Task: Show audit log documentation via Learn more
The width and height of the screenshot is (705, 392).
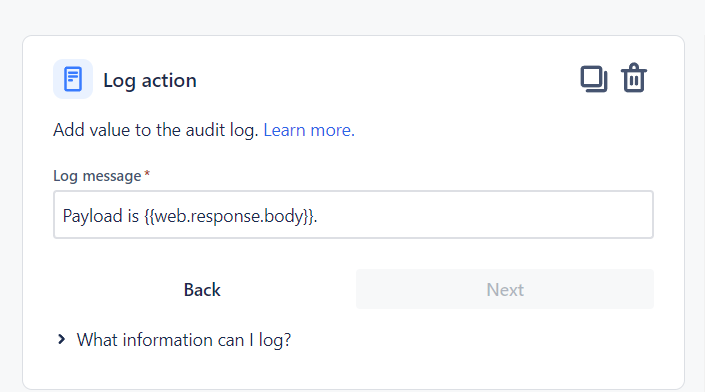Action: [309, 130]
